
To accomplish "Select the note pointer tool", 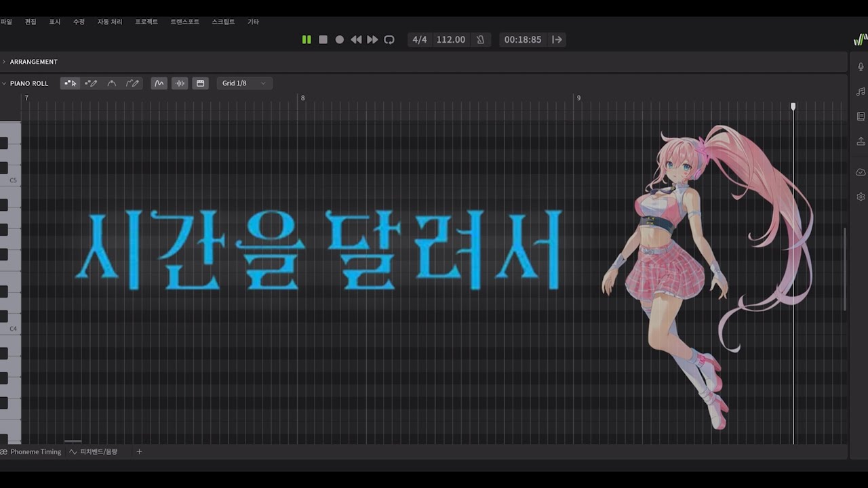I will point(71,83).
